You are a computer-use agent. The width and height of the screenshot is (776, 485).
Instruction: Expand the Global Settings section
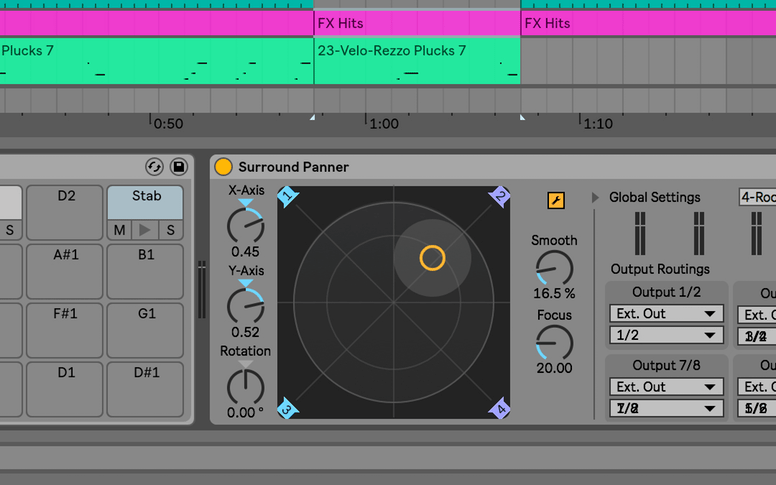[595, 197]
